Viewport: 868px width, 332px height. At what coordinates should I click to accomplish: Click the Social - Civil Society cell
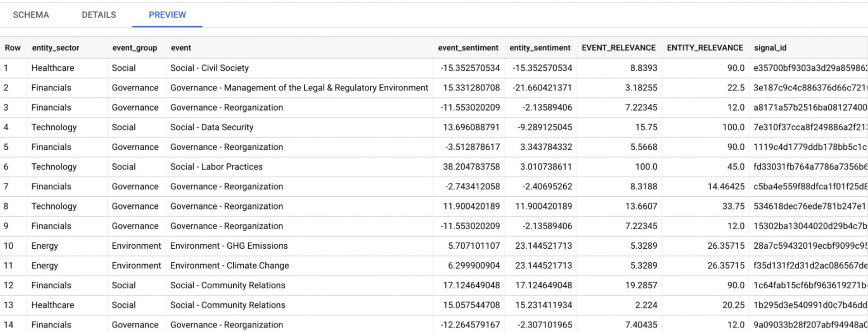tap(209, 68)
